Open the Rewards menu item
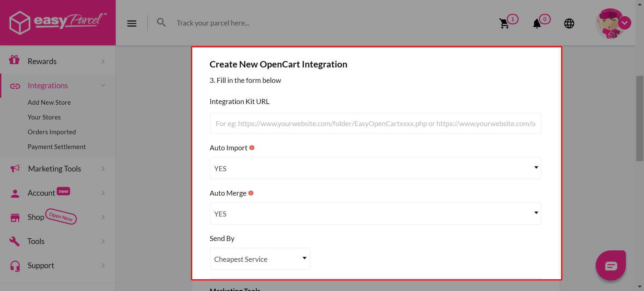The width and height of the screenshot is (644, 291). (x=58, y=61)
